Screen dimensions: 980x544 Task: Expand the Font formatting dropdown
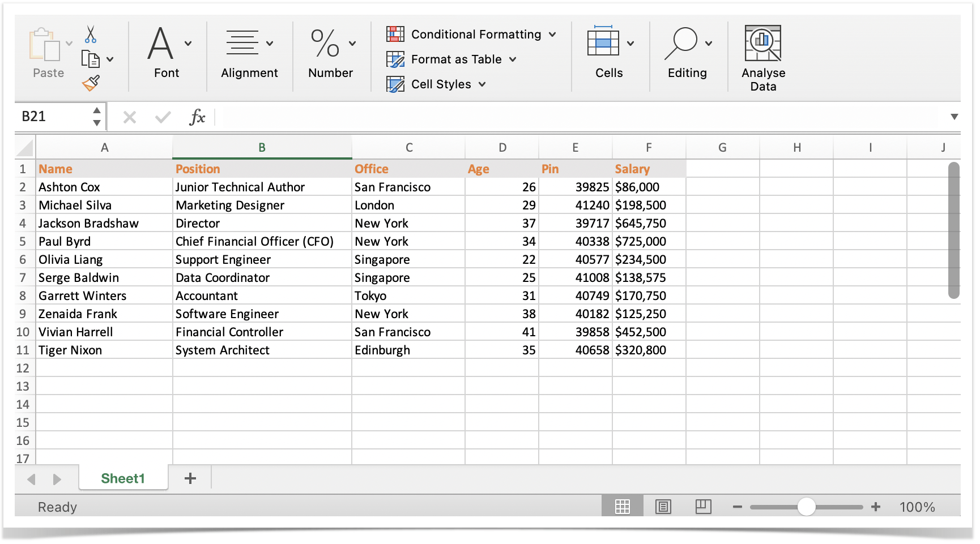(188, 42)
